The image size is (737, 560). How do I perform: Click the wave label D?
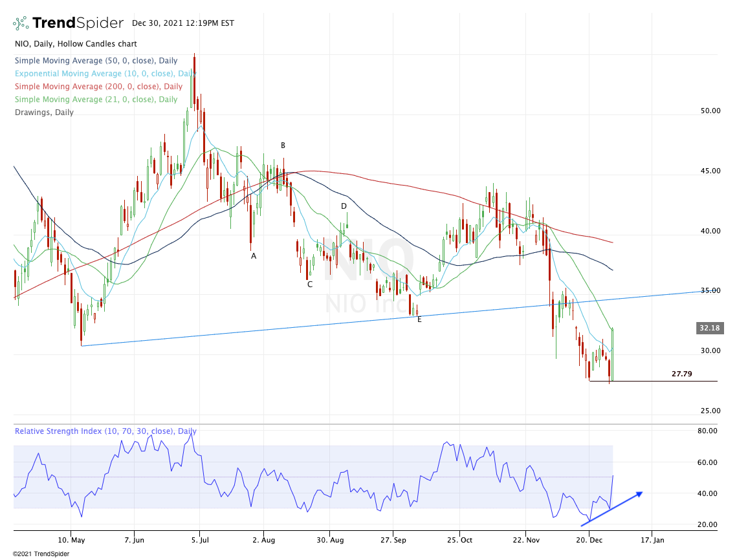[344, 206]
